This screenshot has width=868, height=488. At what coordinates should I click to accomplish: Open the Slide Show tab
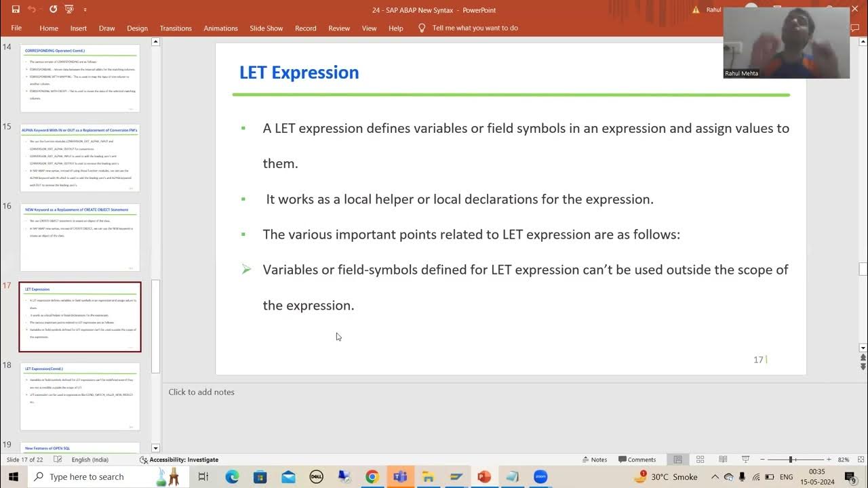(267, 28)
